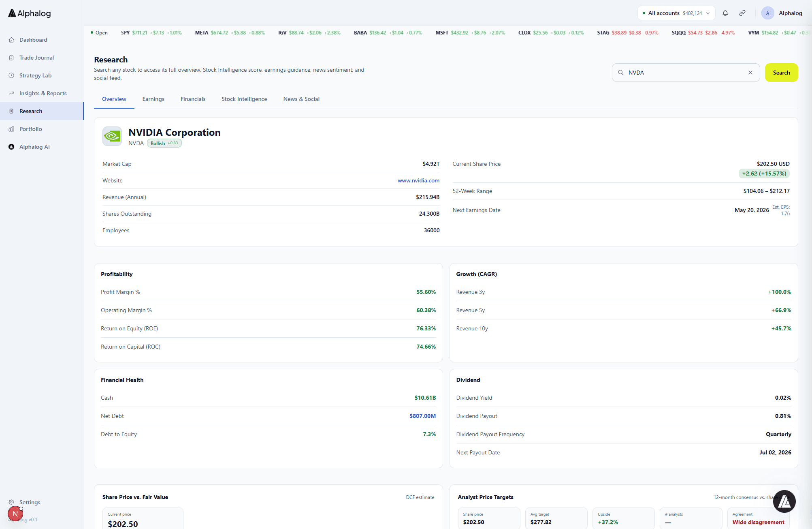Switch to the Earnings tab
Image resolution: width=812 pixels, height=529 pixels.
pyautogui.click(x=153, y=99)
